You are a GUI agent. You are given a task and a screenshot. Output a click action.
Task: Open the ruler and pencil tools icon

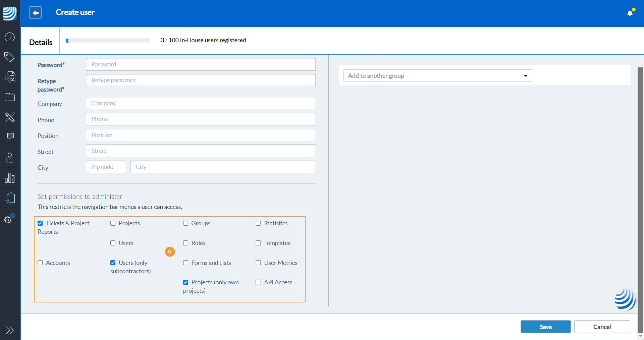click(x=10, y=117)
